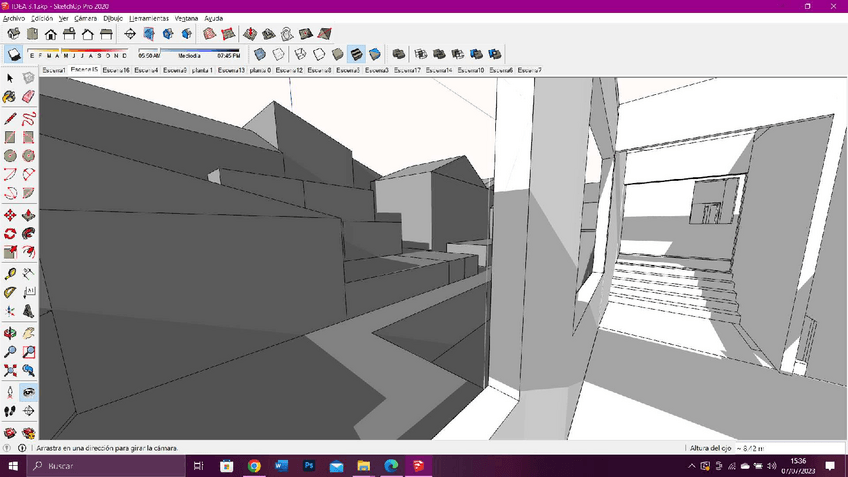This screenshot has height=477, width=848.
Task: Pick the Orbit camera tool
Action: [10, 333]
